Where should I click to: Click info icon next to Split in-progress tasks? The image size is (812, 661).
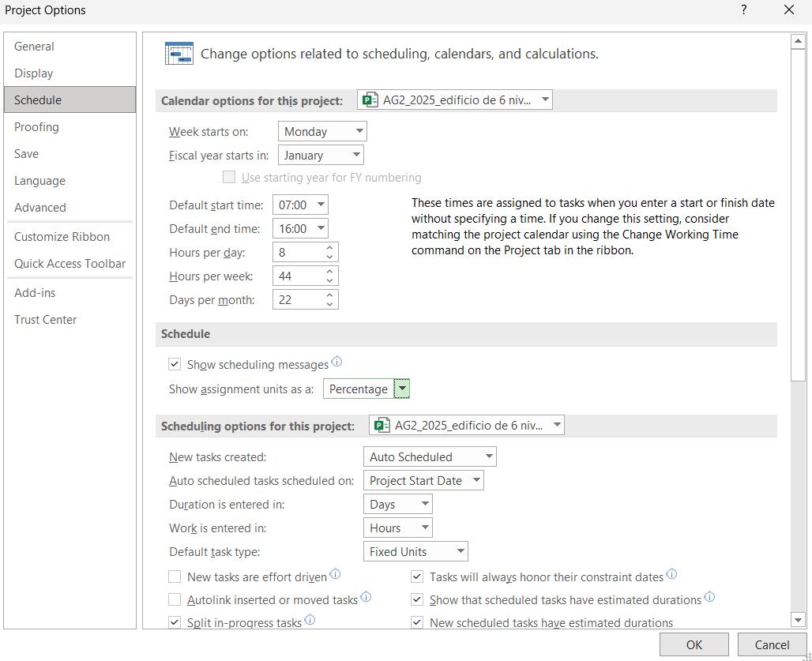click(x=310, y=621)
